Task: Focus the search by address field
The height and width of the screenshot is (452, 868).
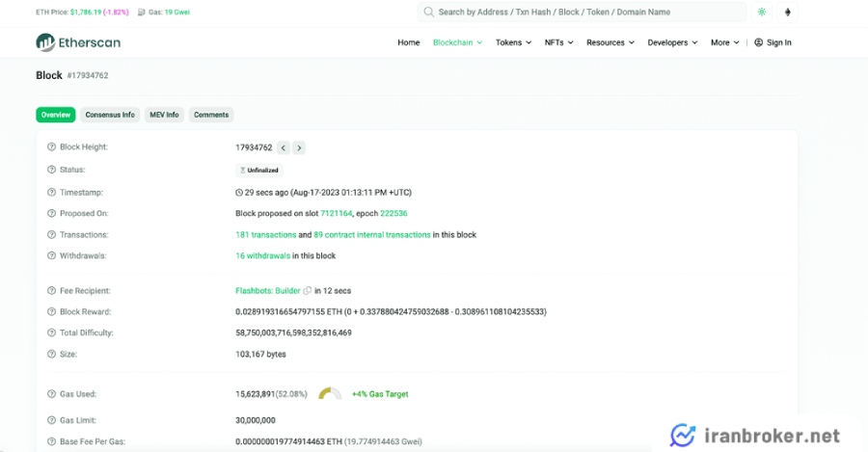Action: click(582, 13)
